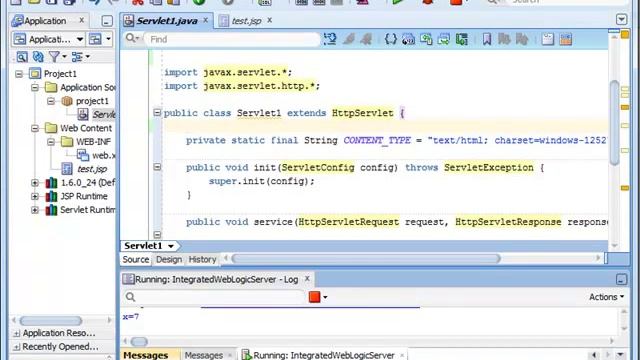Click the editor horizontal scrollbar thumb

366,258
